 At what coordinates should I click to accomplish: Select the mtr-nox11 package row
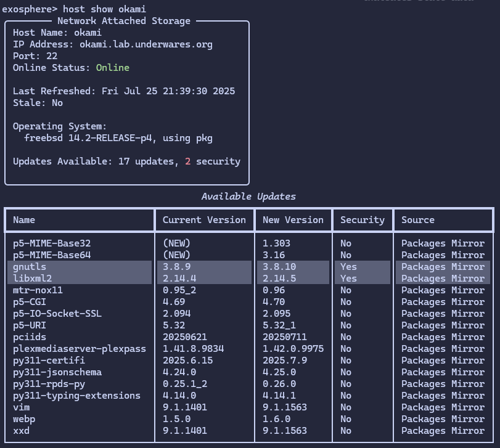(x=80, y=290)
